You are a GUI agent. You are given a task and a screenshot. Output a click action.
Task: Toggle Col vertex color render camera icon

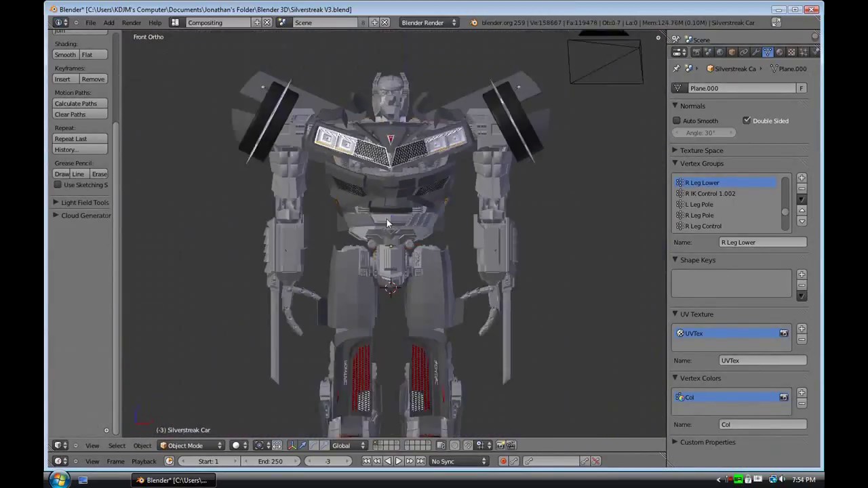783,397
